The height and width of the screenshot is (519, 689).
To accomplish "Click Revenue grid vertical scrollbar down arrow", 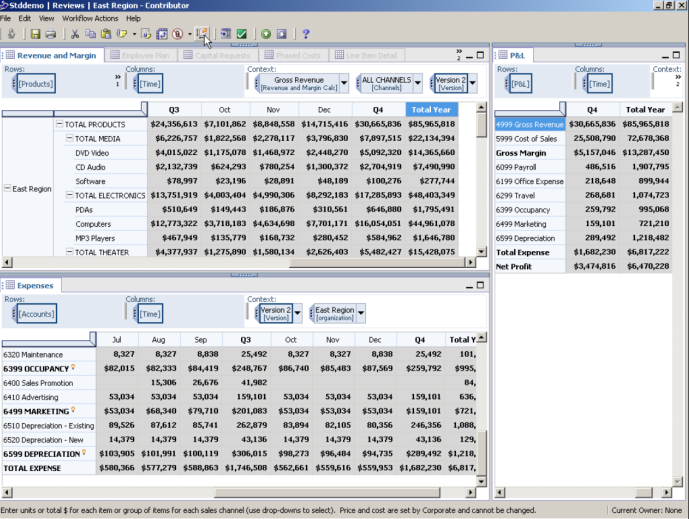I will [x=482, y=252].
